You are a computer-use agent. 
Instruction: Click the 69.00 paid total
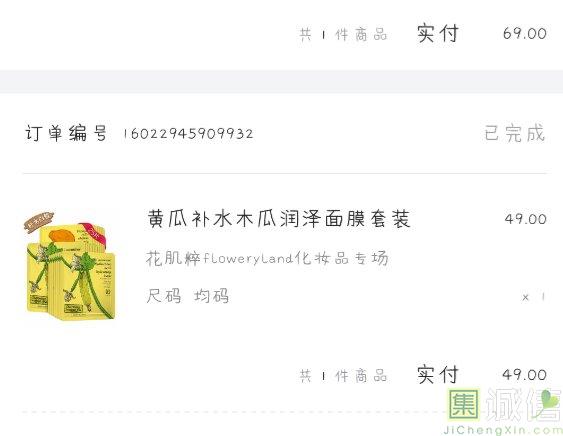[x=525, y=33]
